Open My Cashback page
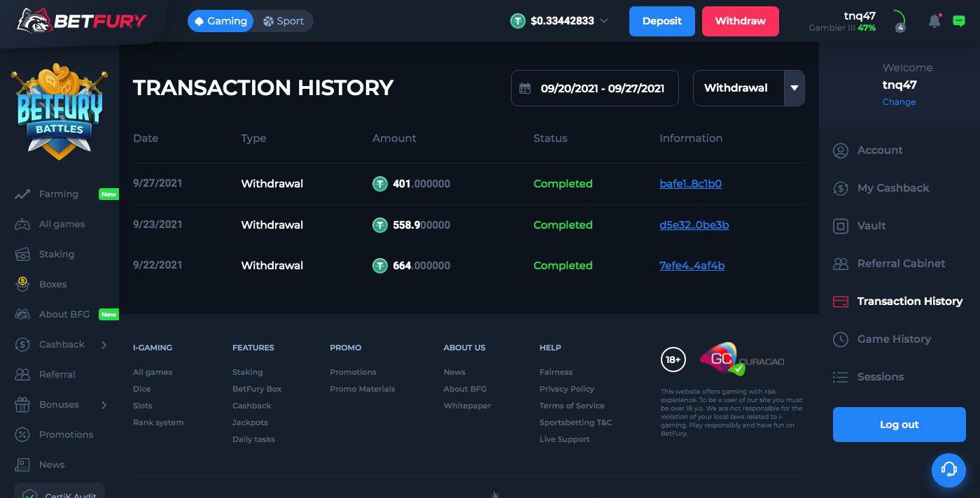This screenshot has width=980, height=498. (893, 188)
